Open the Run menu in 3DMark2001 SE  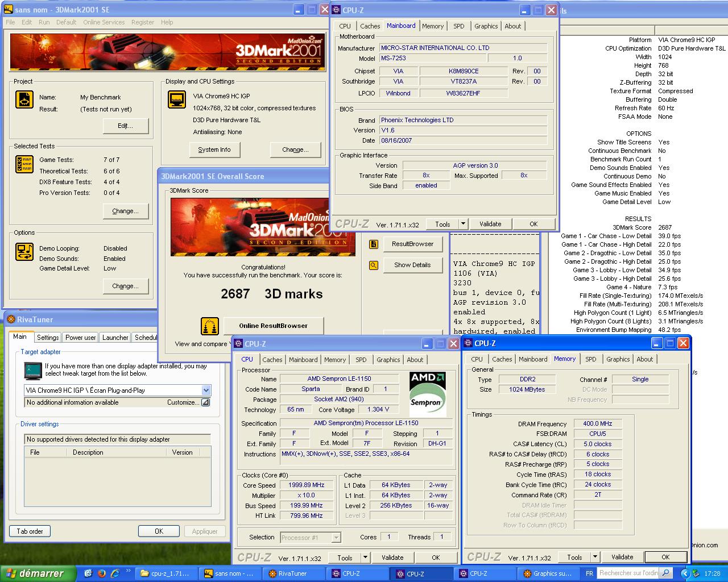point(44,22)
